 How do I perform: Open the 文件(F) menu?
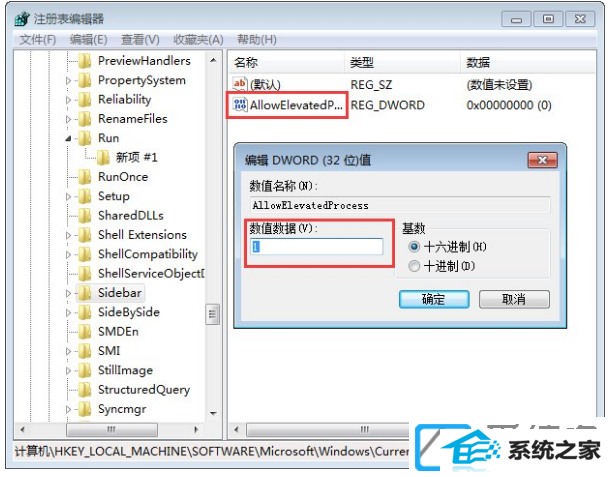[x=38, y=40]
